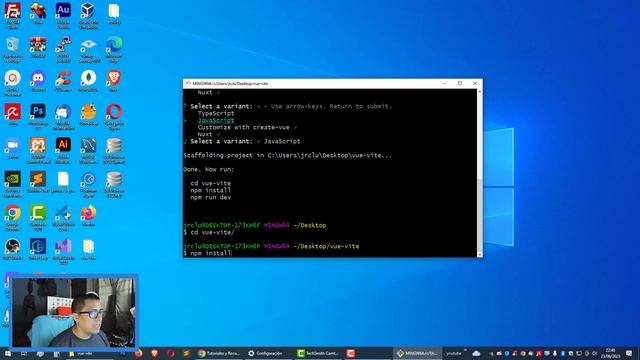Open the Configuración taskbar window
The image size is (640, 360).
[266, 353]
